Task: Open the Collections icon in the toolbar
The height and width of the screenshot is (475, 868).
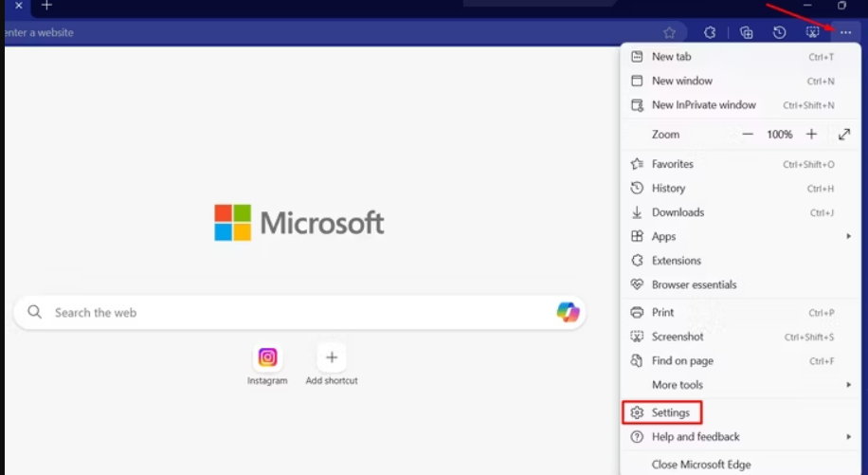Action: point(746,32)
